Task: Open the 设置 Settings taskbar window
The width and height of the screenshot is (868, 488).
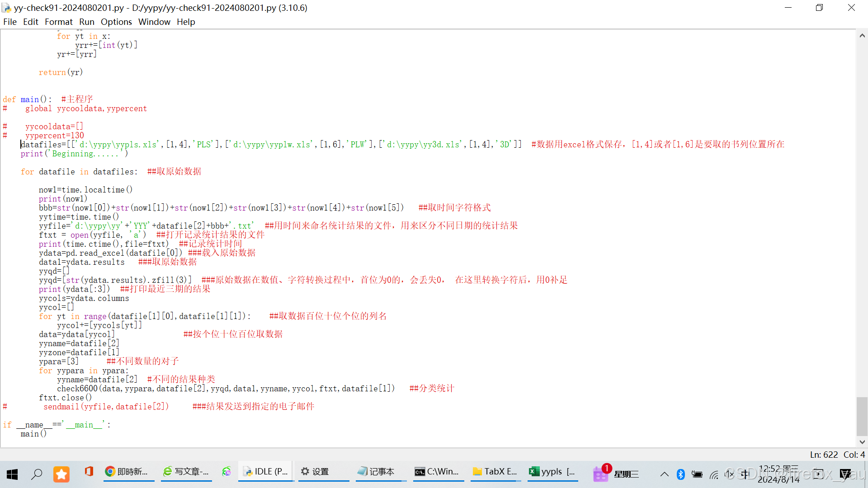Action: [x=316, y=472]
